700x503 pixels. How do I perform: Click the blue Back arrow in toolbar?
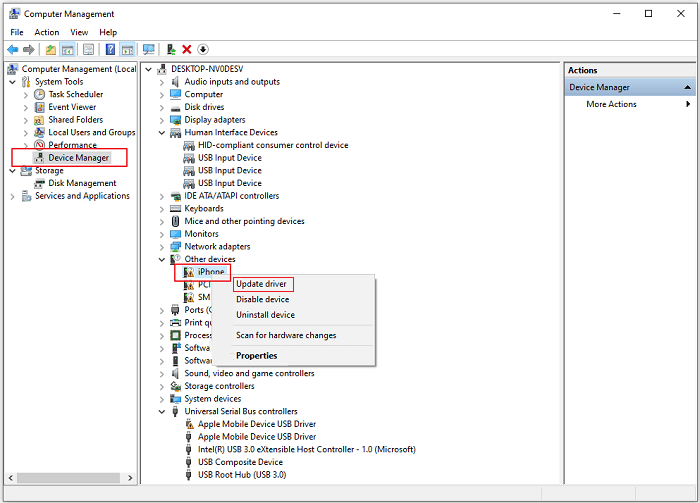click(x=12, y=49)
